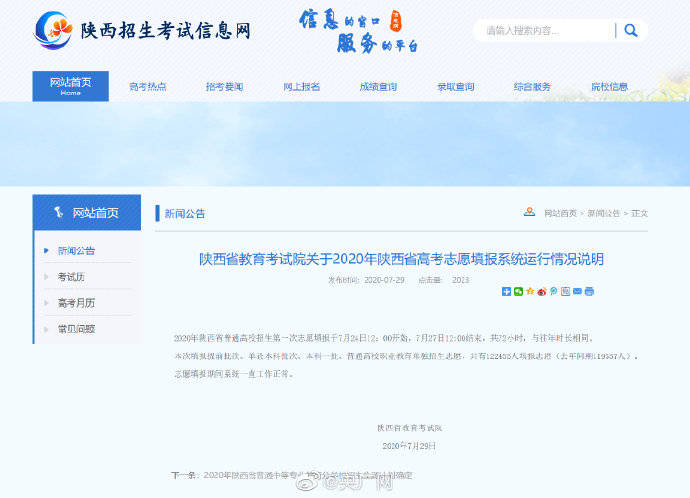Print the article using printer icon
The width and height of the screenshot is (690, 498).
coord(589,291)
